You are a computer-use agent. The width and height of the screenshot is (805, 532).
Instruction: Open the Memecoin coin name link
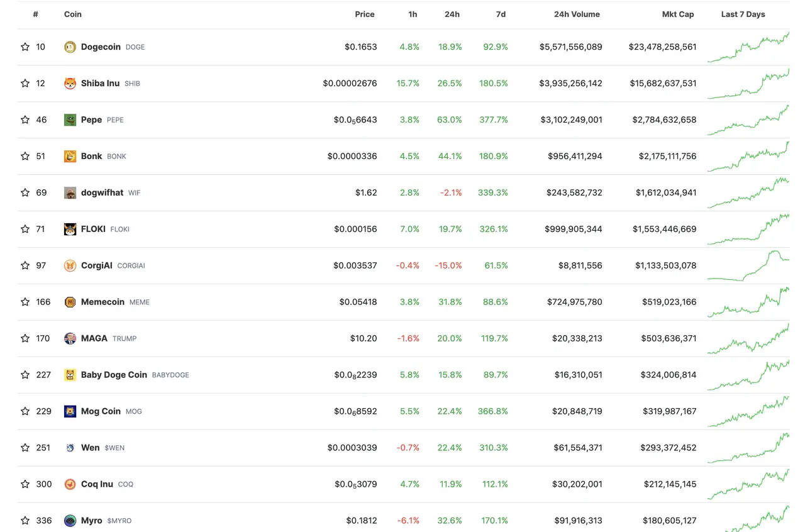103,302
